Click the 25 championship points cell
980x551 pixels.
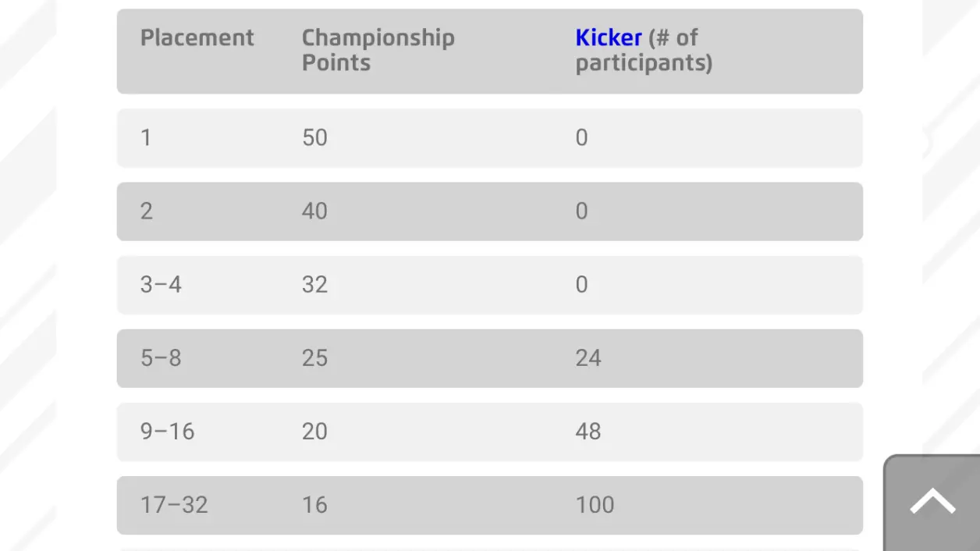(314, 357)
